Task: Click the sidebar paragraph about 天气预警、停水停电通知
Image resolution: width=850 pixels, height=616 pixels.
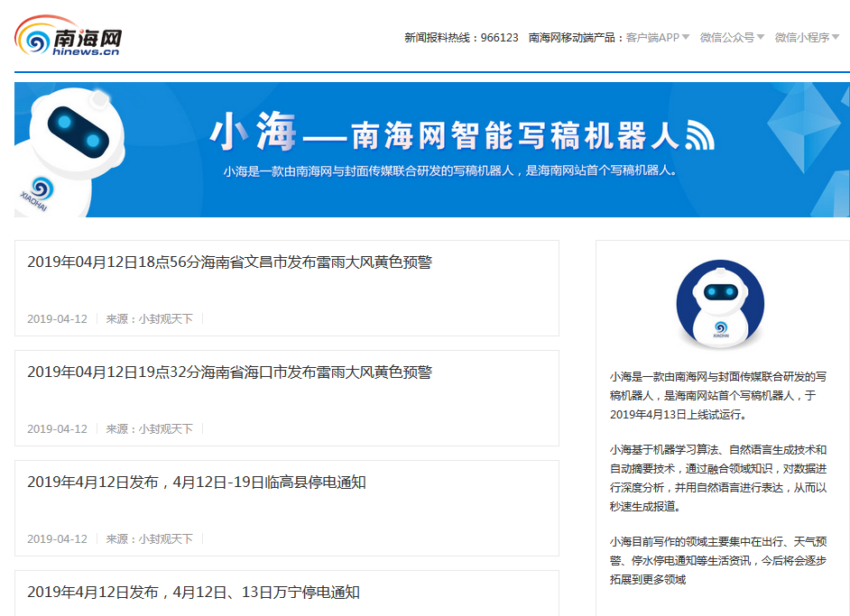Action: 717,561
